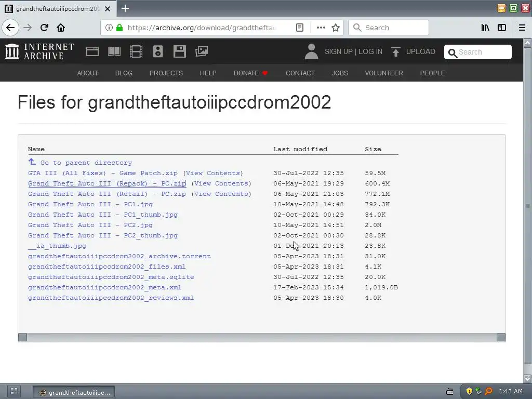
Task: Click the browser forward arrow
Action: (28, 28)
